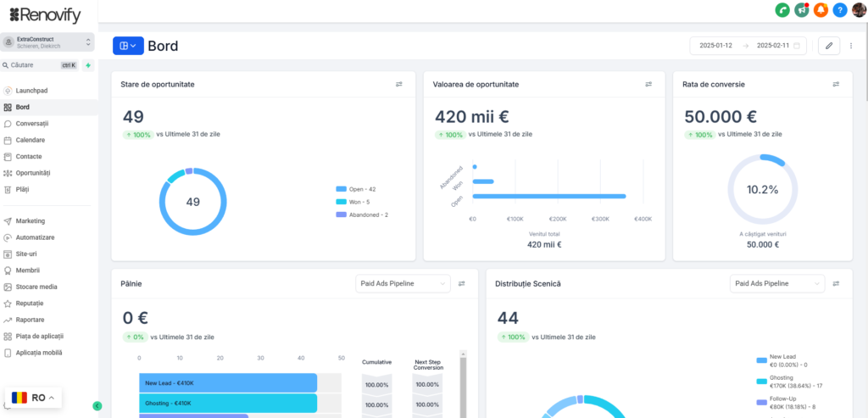Image resolution: width=868 pixels, height=418 pixels.
Task: Toggle the Open - 42 legend swatch
Action: [x=341, y=189]
